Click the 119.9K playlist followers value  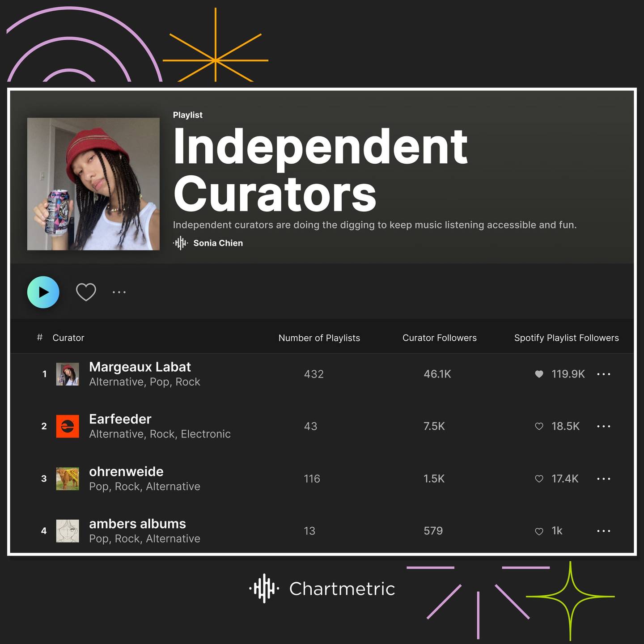click(x=568, y=374)
